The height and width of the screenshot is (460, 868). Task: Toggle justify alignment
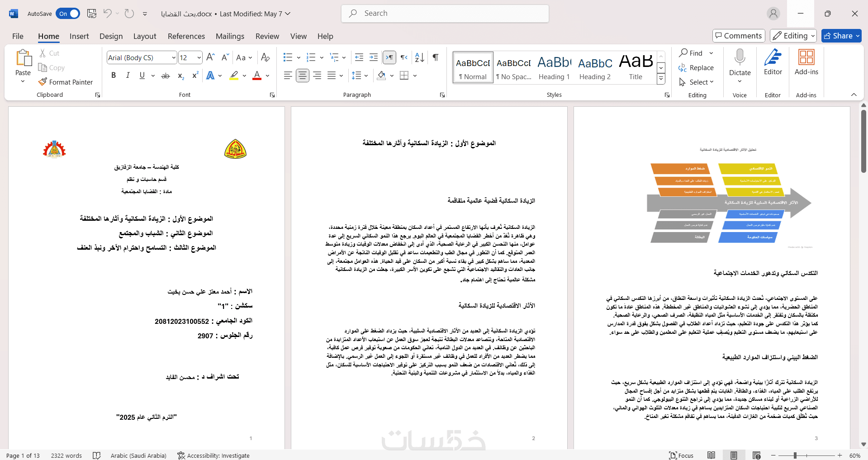pos(332,76)
